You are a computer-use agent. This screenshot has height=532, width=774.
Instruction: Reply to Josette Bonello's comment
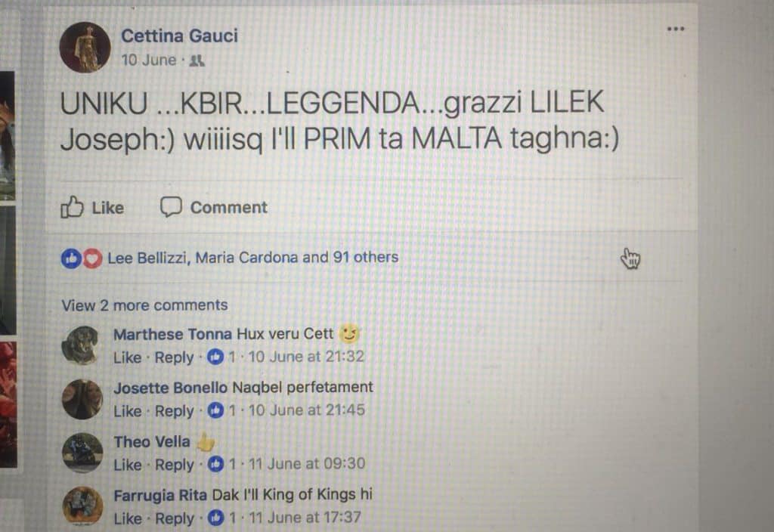coord(175,410)
